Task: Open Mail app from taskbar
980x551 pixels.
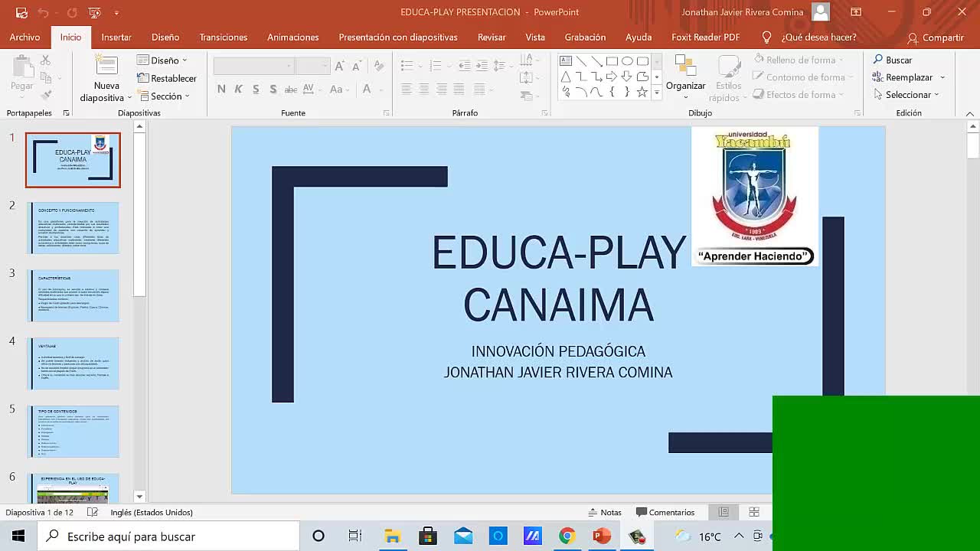Action: [x=463, y=536]
